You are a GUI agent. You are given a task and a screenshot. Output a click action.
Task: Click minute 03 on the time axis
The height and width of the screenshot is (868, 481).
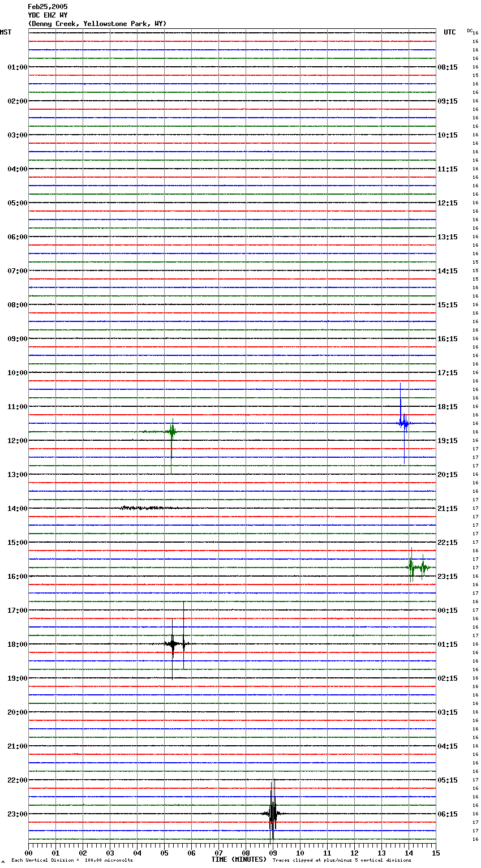click(110, 853)
